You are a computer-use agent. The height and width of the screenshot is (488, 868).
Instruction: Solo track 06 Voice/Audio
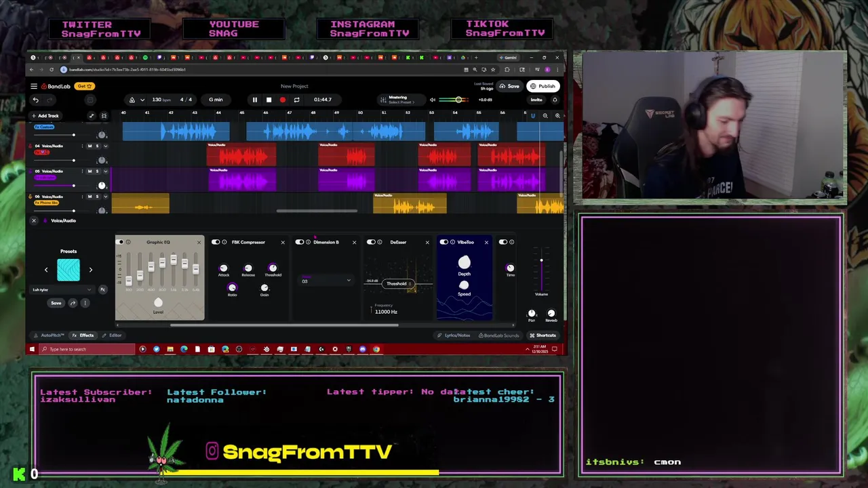(x=97, y=197)
